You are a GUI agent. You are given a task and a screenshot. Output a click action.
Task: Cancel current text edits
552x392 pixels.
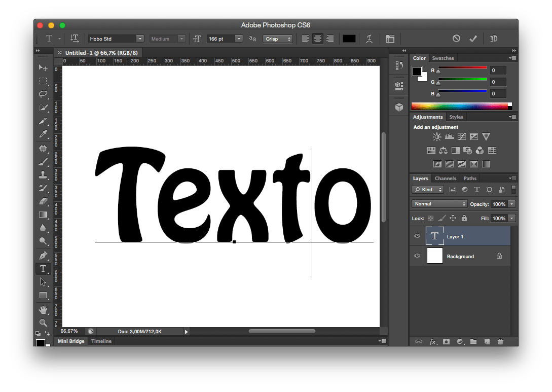coord(456,39)
